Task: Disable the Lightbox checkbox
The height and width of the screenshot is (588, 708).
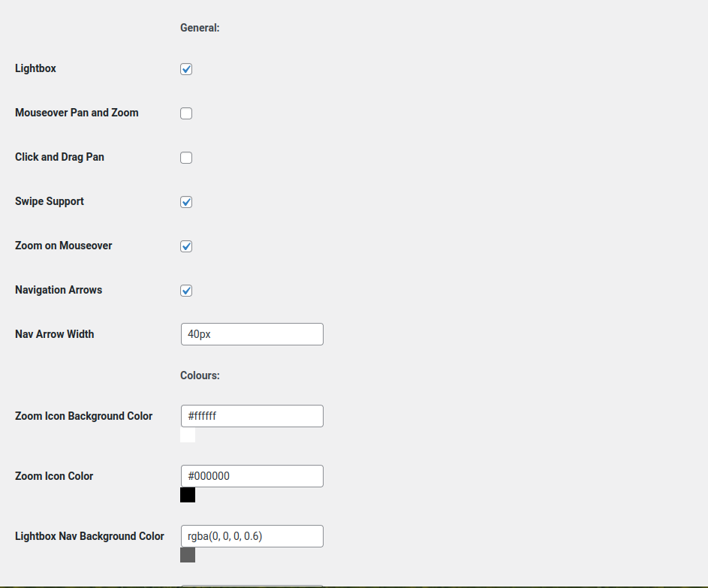Action: (186, 69)
